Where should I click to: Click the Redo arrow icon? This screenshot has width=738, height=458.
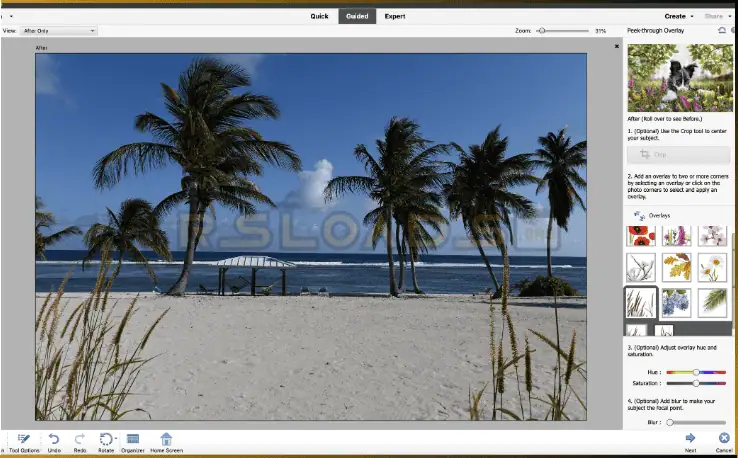[80, 439]
